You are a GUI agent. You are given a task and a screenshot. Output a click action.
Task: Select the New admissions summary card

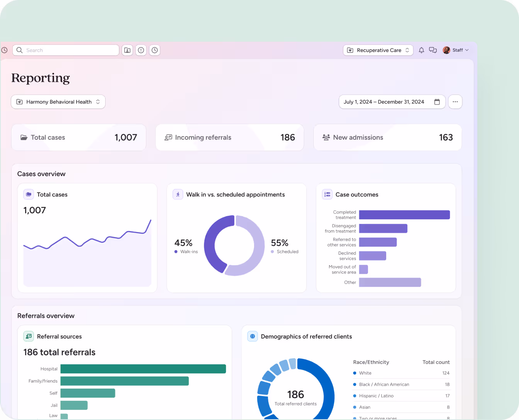point(387,137)
